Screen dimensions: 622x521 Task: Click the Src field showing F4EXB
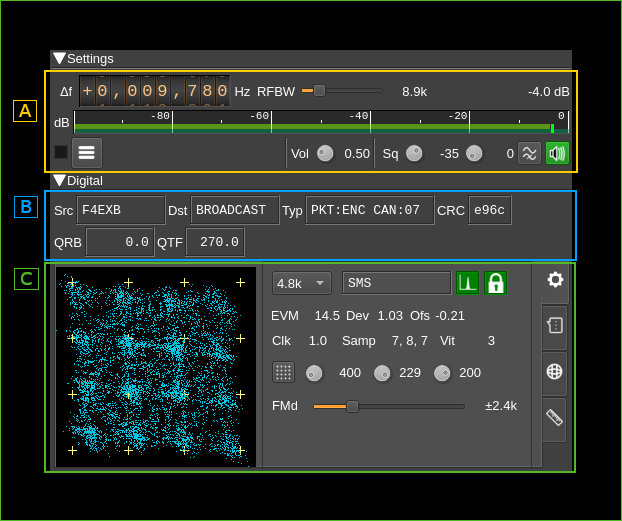pyautogui.click(x=121, y=210)
